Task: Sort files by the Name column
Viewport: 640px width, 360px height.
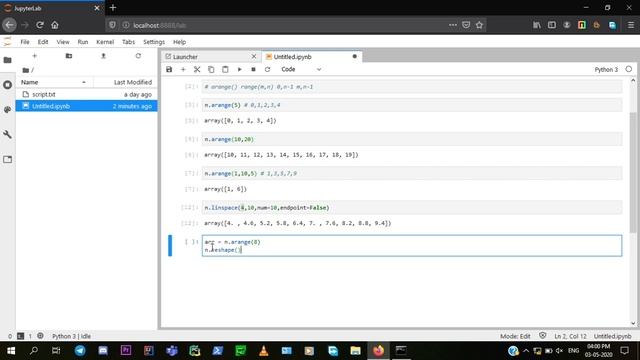Action: tap(54, 82)
